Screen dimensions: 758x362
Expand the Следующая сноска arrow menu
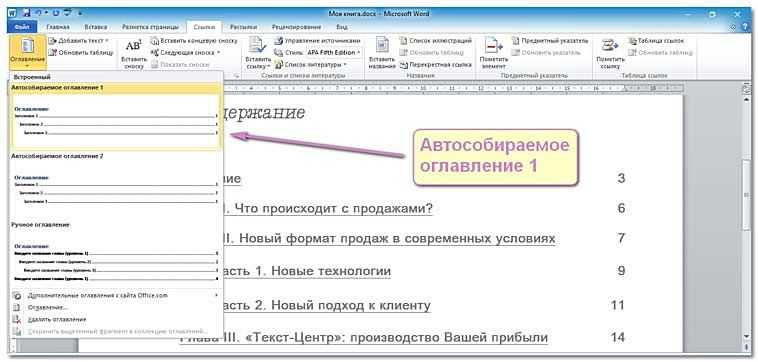[x=219, y=52]
